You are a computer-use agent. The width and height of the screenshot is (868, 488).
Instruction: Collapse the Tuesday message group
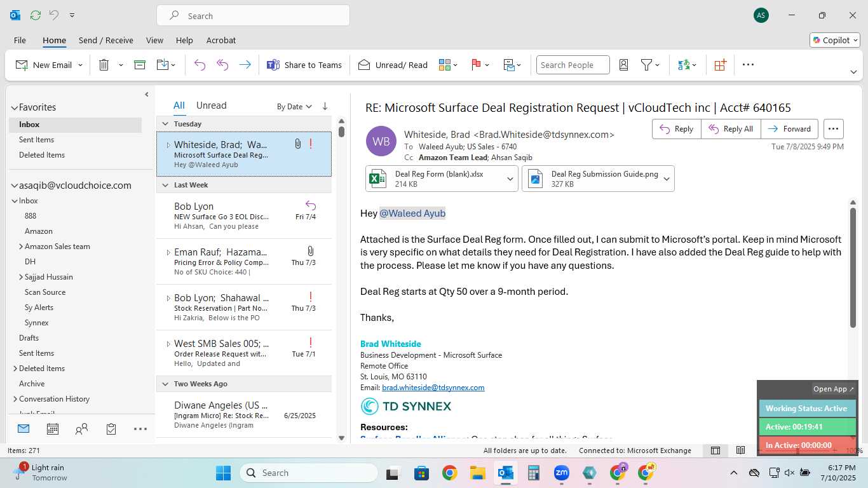click(x=165, y=124)
